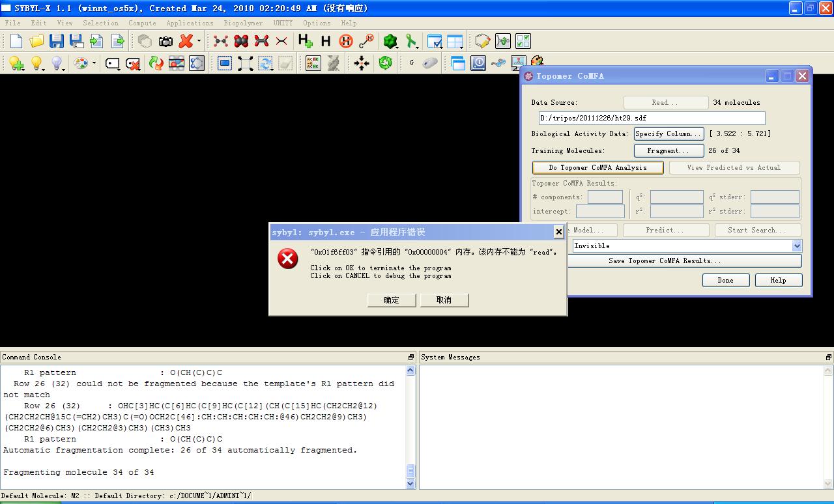Close the sybyl.exe error dialog
Screen dimensions: 834x504
point(558,232)
